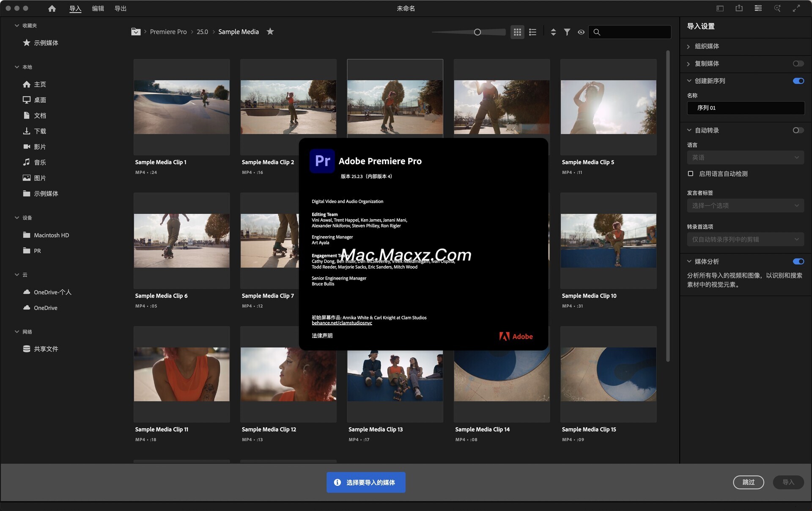The image size is (812, 511).
Task: Enable the 复制媒体 toggle
Action: click(798, 63)
